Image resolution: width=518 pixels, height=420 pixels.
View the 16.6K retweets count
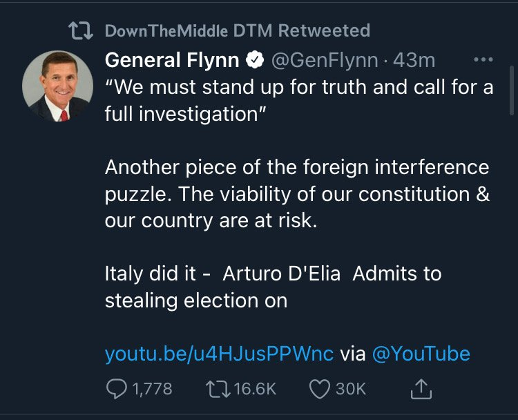[255, 390]
